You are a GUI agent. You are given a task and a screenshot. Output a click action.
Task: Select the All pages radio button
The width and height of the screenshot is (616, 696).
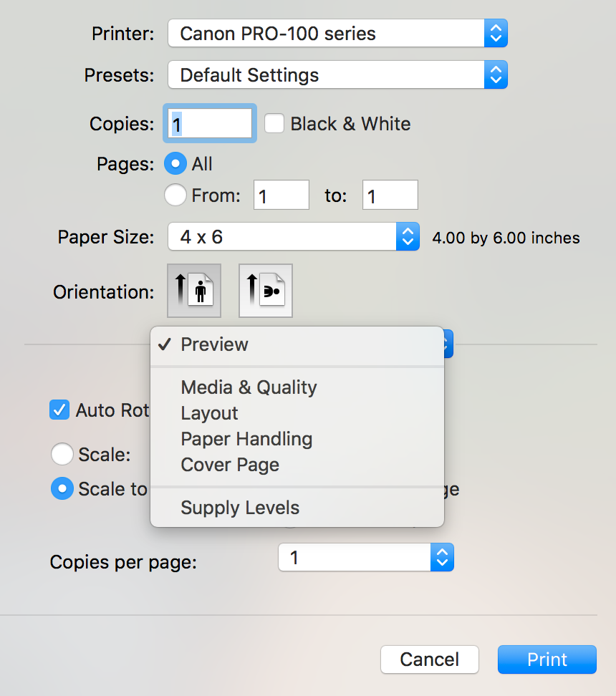pyautogui.click(x=175, y=164)
